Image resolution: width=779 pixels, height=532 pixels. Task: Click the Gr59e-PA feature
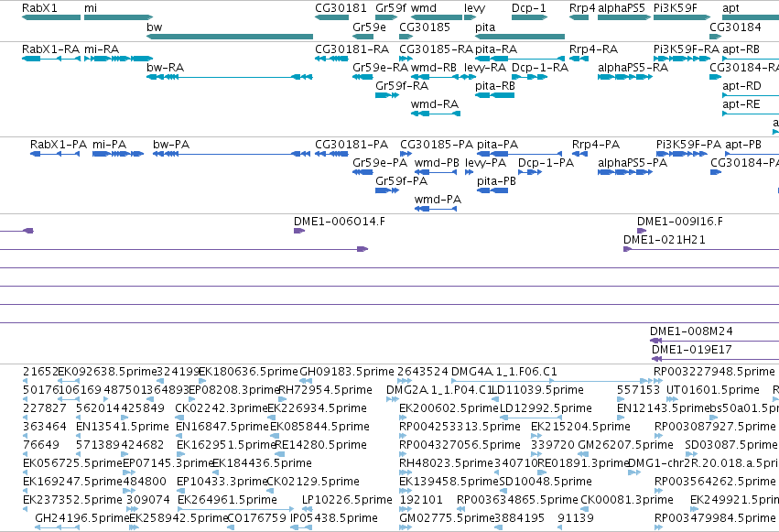tap(362, 172)
